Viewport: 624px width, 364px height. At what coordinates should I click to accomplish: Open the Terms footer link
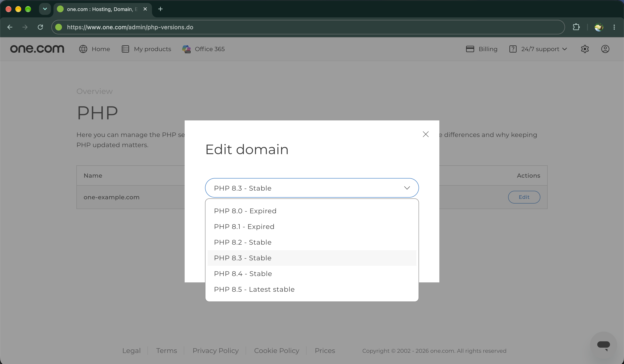pyautogui.click(x=166, y=351)
